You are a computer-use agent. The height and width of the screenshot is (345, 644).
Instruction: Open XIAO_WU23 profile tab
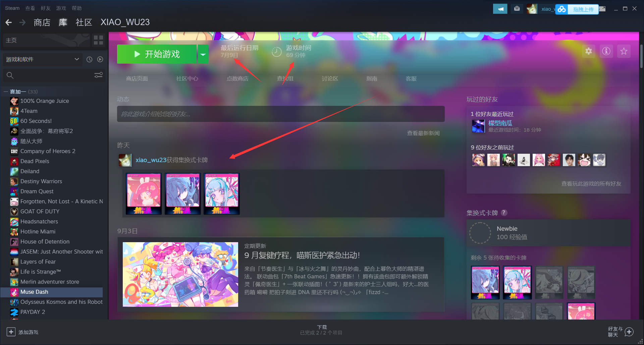click(125, 22)
